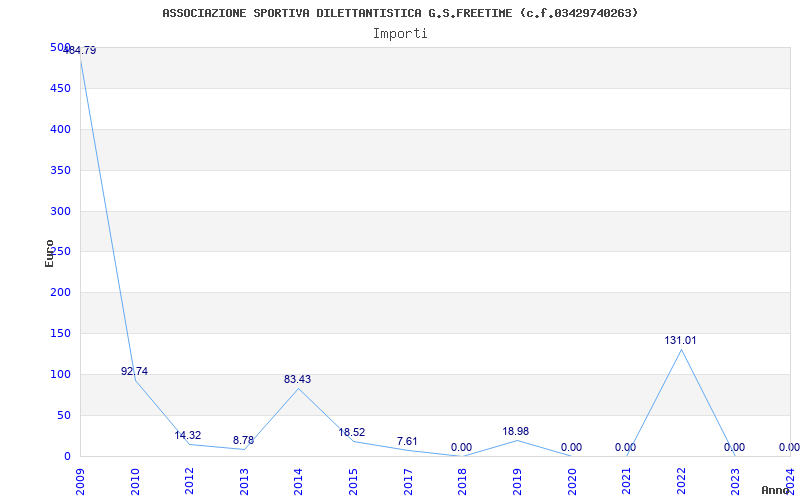Select the 100 tick on Euro axis
The image size is (800, 500).
pos(60,374)
